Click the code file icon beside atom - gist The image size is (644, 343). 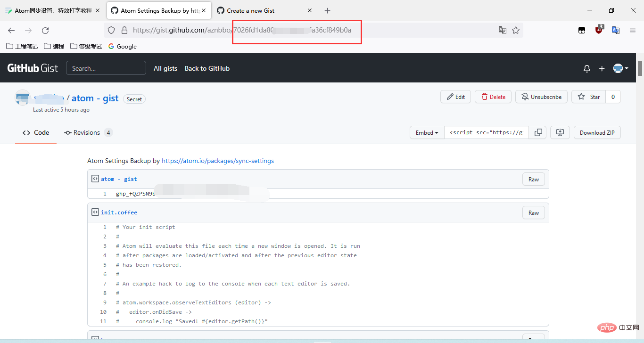click(95, 179)
